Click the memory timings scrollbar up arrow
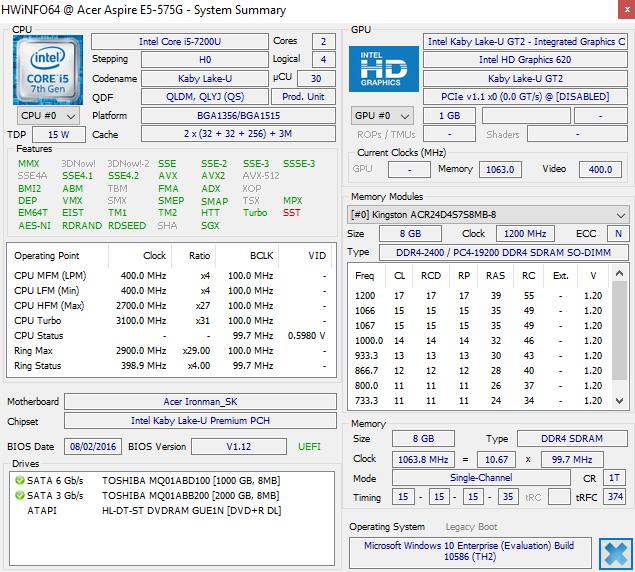The image size is (635, 572). coord(619,273)
